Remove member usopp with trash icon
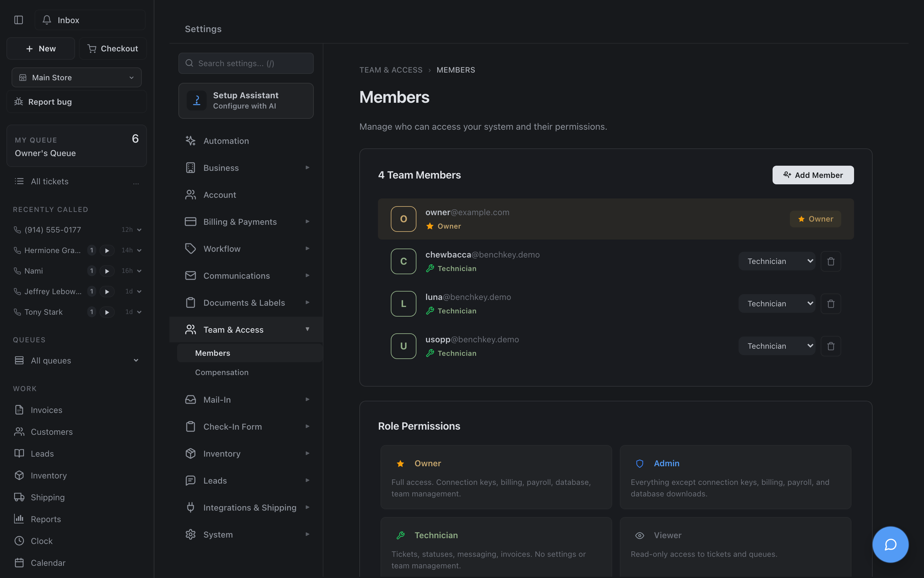Screen dimensions: 924x578 coord(831,346)
